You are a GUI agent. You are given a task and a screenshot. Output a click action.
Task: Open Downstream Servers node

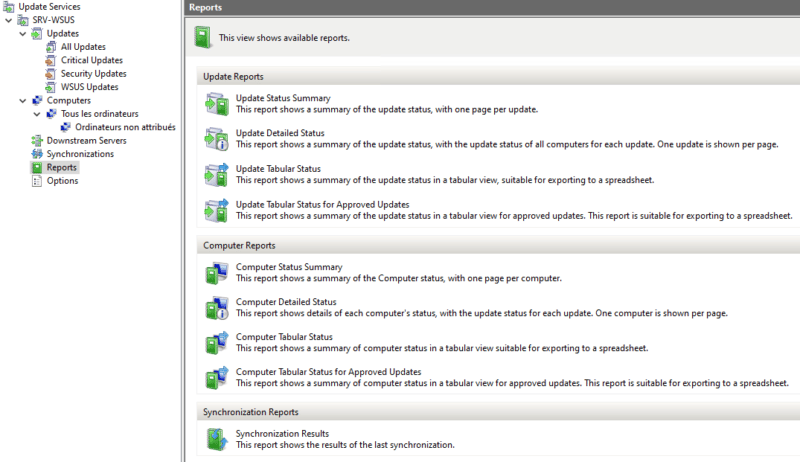86,141
